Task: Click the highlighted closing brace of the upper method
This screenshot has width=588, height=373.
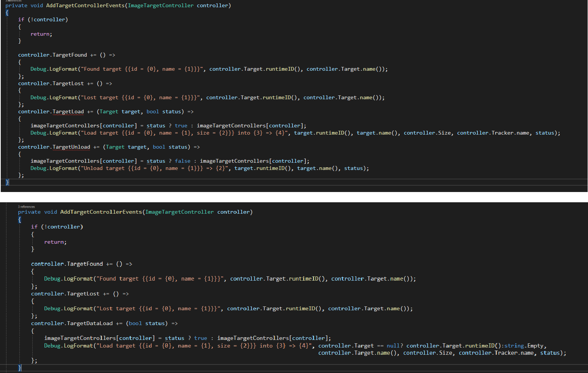Action: [7, 183]
